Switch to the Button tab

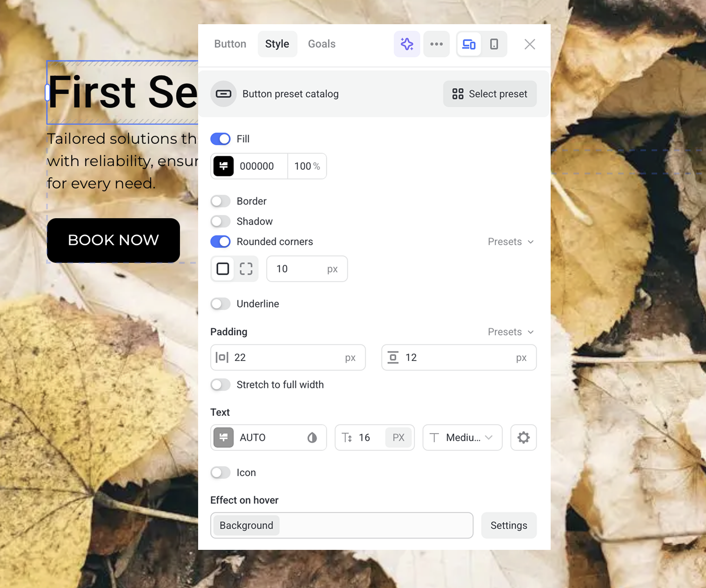click(230, 44)
